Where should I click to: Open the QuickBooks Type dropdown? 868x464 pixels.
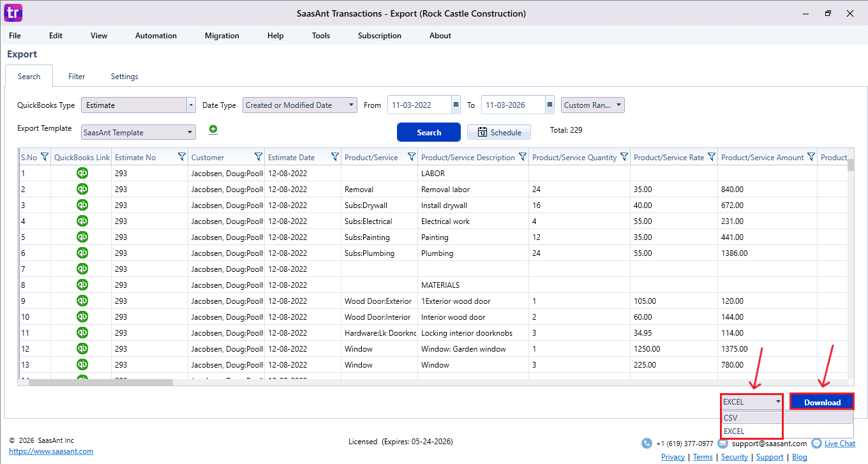[190, 104]
